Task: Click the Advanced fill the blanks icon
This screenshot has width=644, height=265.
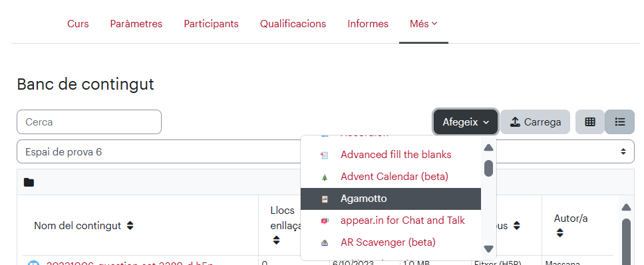Action: pos(325,155)
